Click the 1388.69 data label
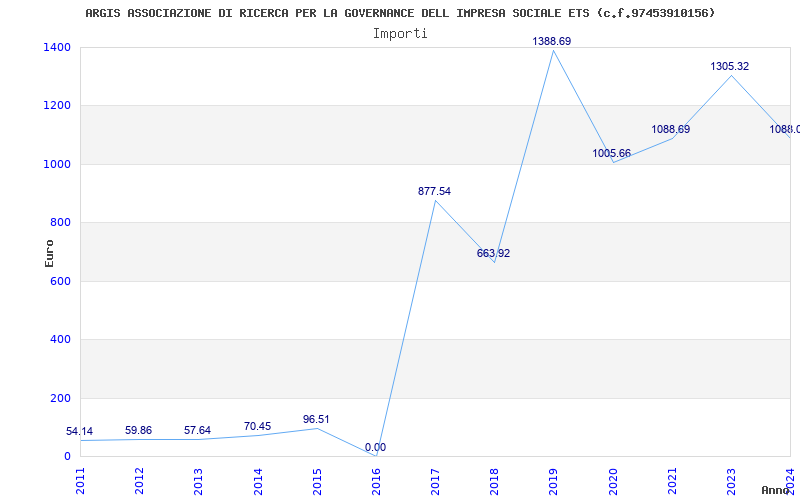The image size is (800, 500). point(552,41)
